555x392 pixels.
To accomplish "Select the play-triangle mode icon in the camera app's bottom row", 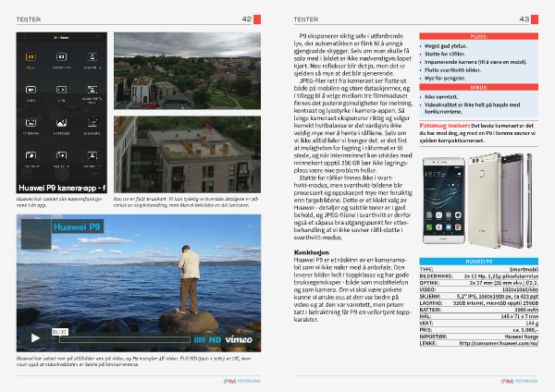I will (61, 155).
